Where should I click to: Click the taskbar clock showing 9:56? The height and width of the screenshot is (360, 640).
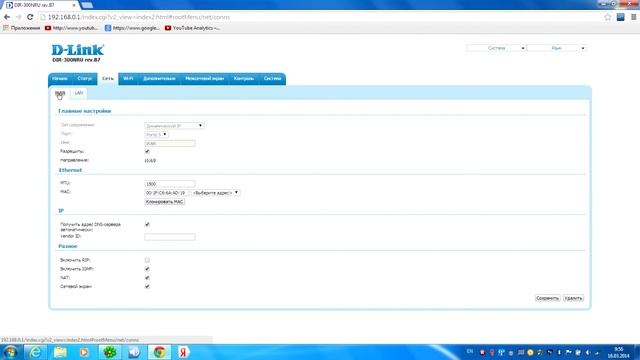[618, 352]
